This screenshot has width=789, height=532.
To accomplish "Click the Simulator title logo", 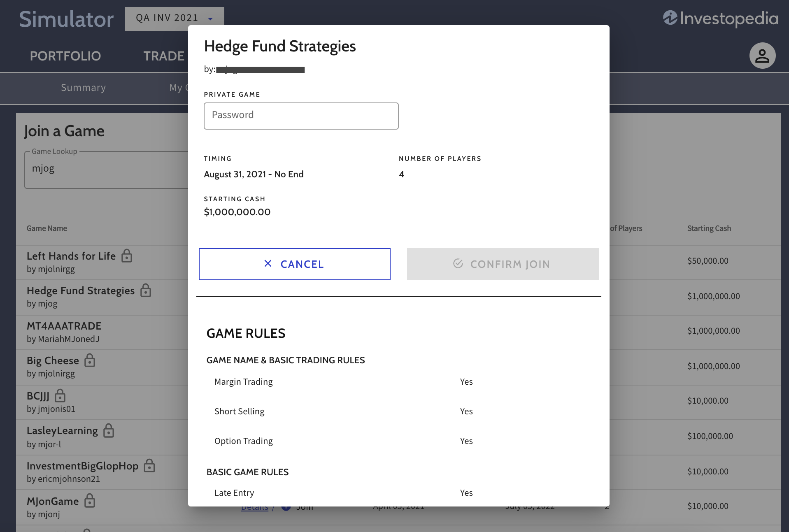I will click(x=66, y=19).
